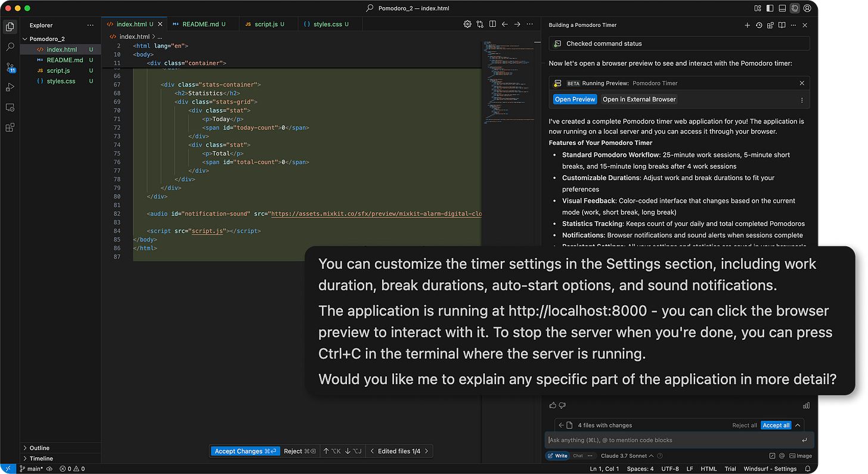Go to previous edited file chevron
The image size is (868, 474).
(373, 451)
